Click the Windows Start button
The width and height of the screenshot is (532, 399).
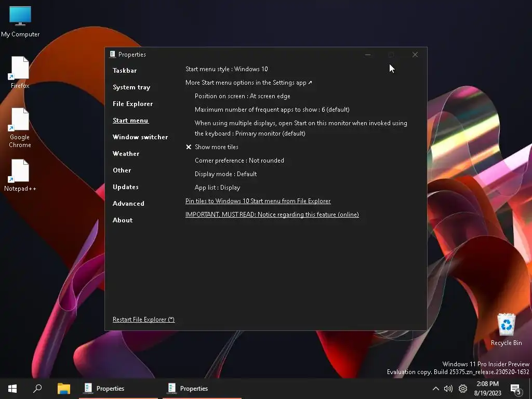pyautogui.click(x=12, y=389)
